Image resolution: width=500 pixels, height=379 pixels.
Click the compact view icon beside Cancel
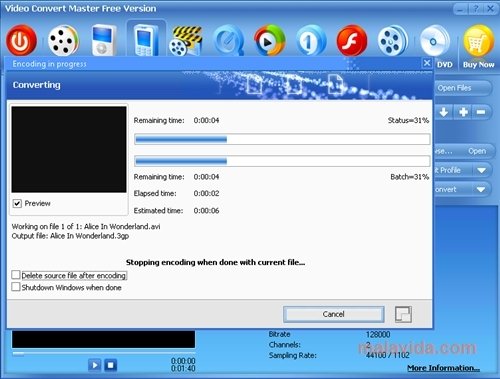coord(403,314)
